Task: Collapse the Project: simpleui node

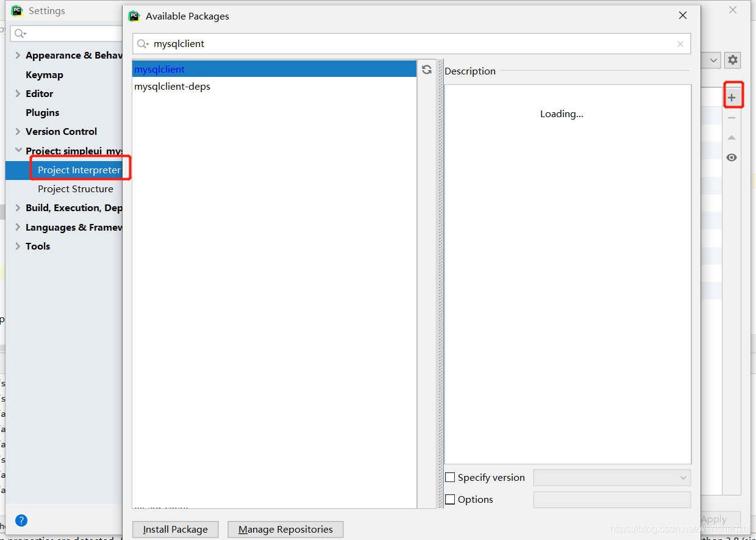Action: 18,150
